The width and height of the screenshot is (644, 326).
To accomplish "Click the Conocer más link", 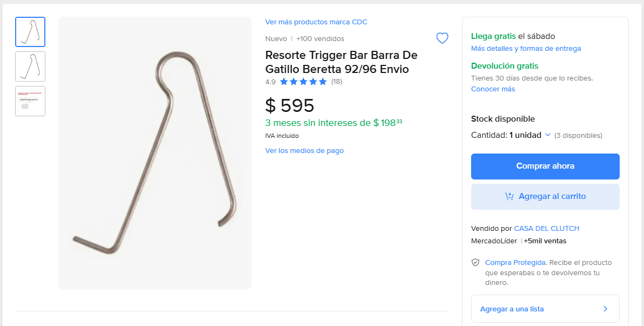I will tap(493, 89).
